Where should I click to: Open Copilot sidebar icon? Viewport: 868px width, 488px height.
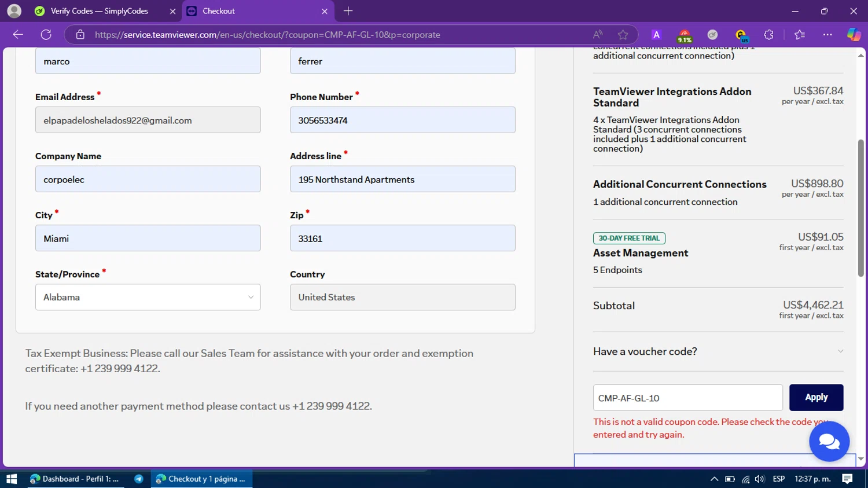[854, 35]
